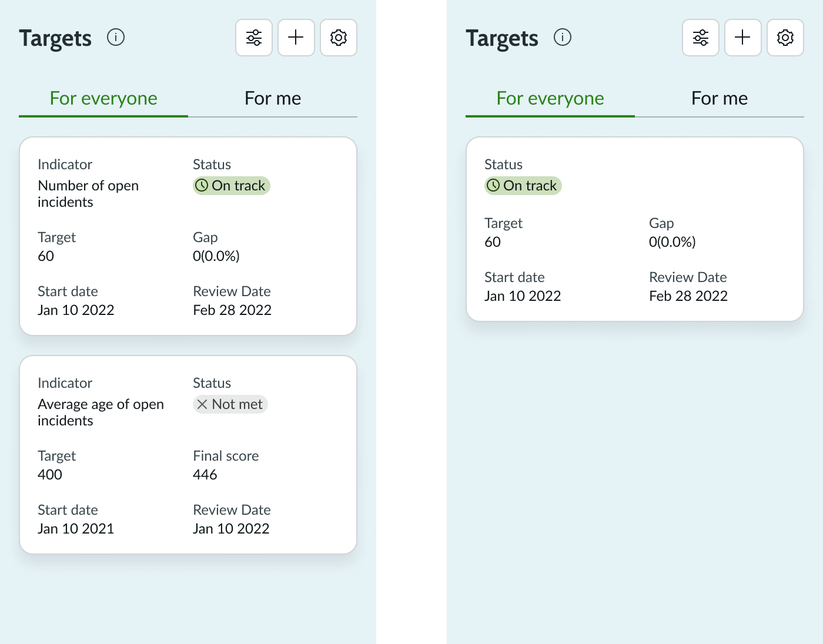Screen dimensions: 823x644
Task: Open the For me tab in the right panel
Action: point(720,98)
